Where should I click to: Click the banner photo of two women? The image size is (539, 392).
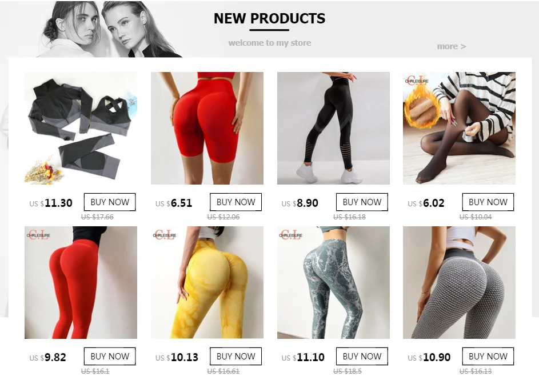109,29
